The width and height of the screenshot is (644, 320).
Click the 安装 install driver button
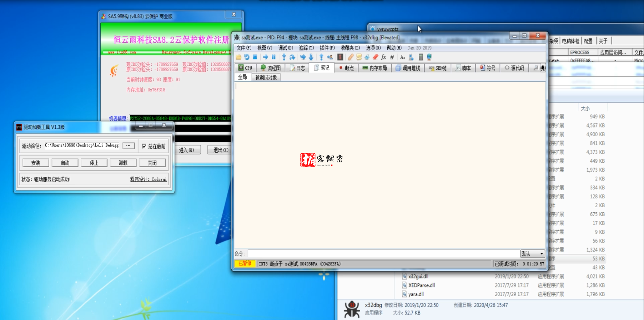36,163
